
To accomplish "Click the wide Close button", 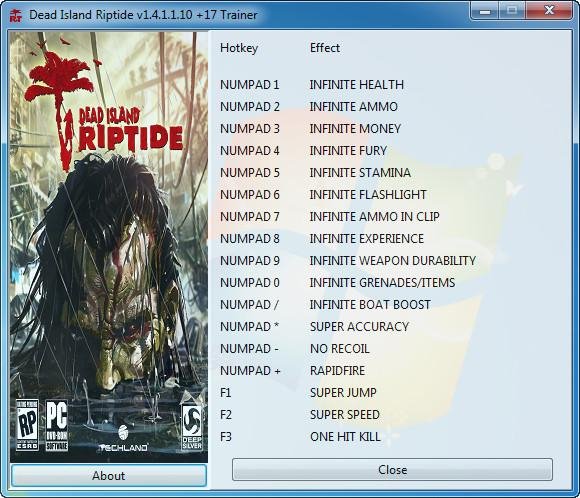I will (x=392, y=470).
